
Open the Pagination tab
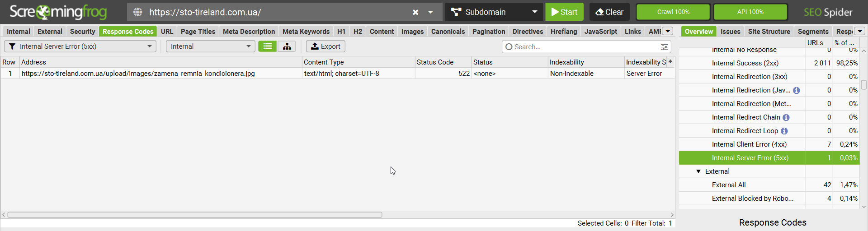point(489,32)
